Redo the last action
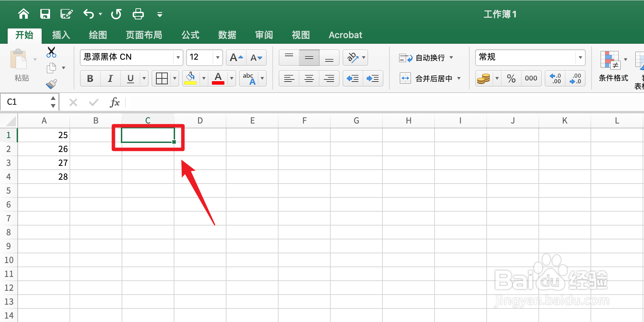This screenshot has height=322, width=644. coord(116,14)
